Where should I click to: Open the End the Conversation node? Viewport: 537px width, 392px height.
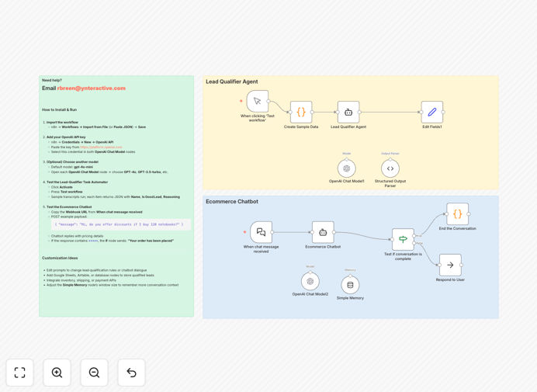(458, 213)
